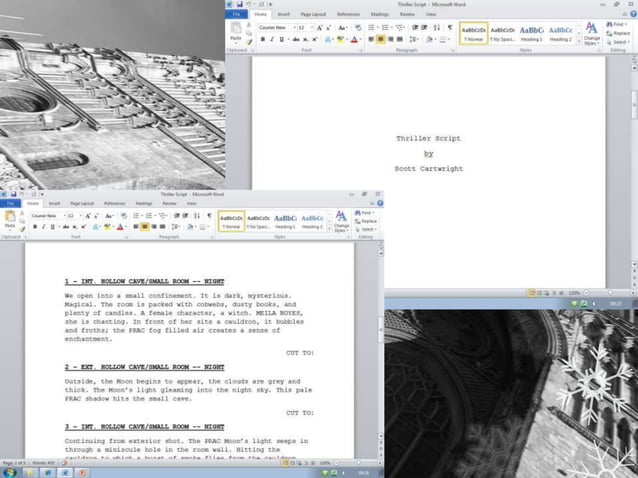Toggle Underline in the script Word window
Screen dimensions: 638x478
coord(52,227)
